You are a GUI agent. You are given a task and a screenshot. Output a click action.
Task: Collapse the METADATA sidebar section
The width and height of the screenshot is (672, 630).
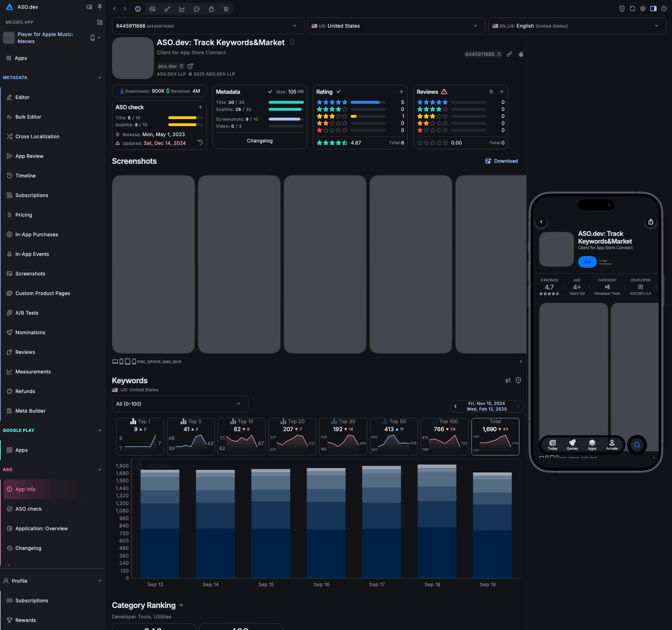(x=100, y=78)
